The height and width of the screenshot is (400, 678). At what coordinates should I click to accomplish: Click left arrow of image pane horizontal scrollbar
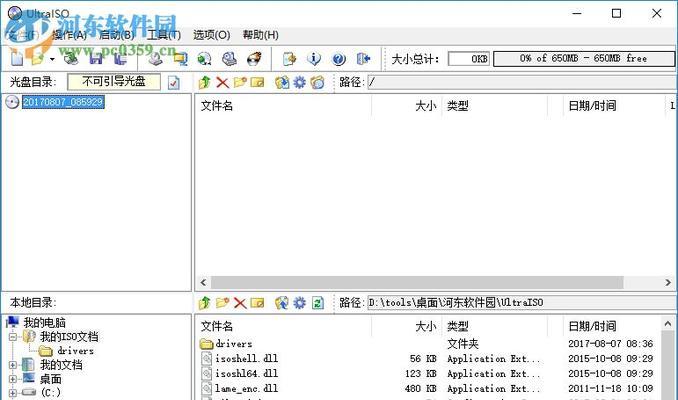(203, 282)
